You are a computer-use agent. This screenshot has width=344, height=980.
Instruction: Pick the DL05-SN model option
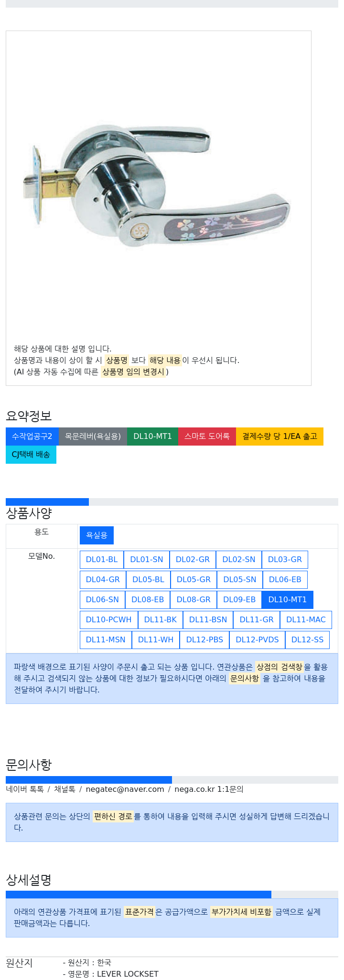[240, 580]
